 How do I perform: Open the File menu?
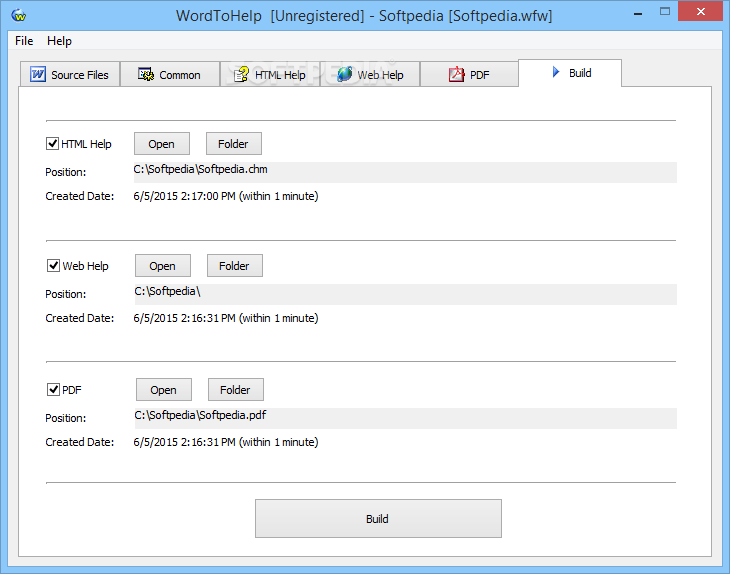tap(24, 41)
